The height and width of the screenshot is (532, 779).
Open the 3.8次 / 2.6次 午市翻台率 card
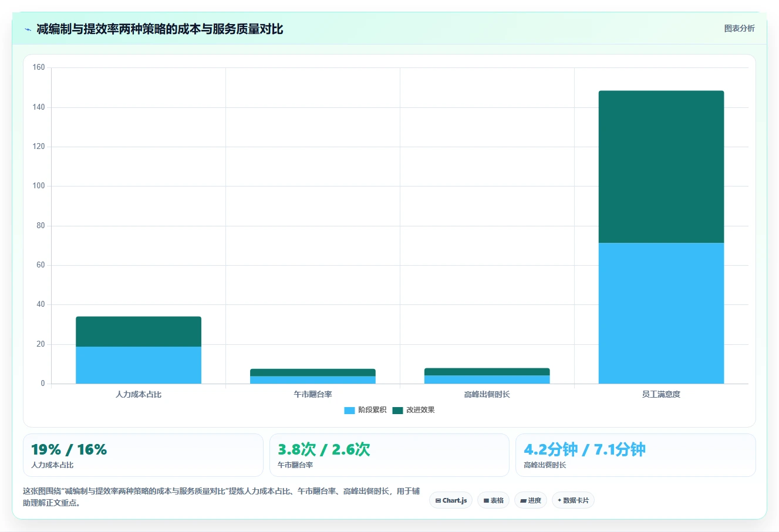(x=389, y=455)
